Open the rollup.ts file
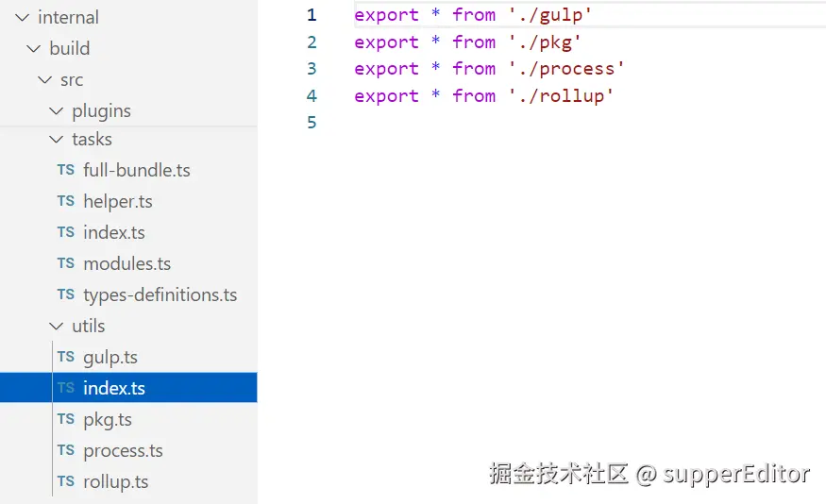 pos(115,481)
